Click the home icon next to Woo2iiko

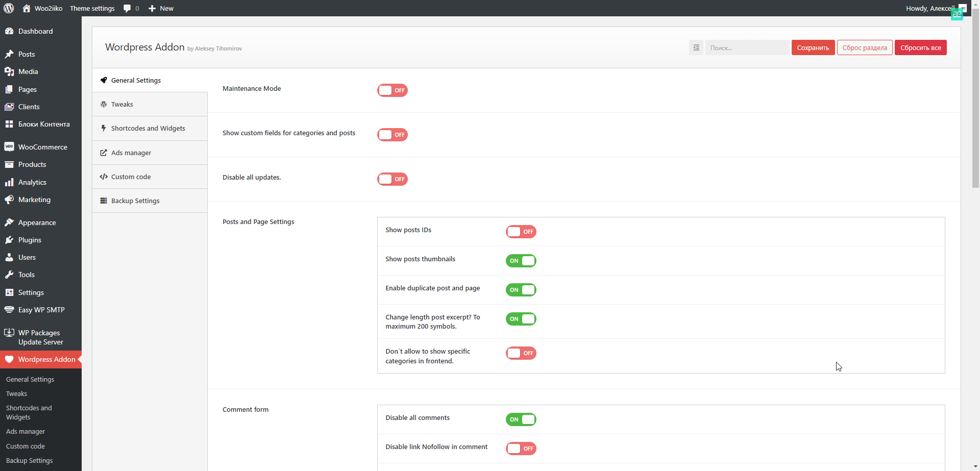[x=27, y=8]
